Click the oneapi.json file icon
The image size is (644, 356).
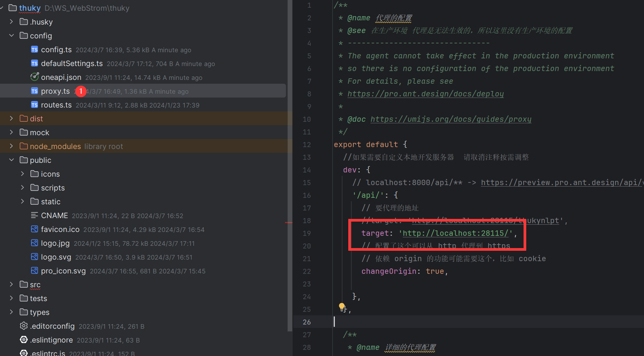(x=35, y=77)
